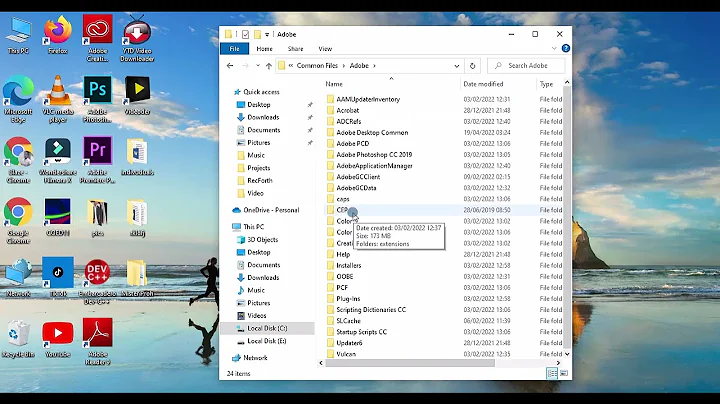
Task: Select the Vulcan folder
Action: [x=346, y=354]
